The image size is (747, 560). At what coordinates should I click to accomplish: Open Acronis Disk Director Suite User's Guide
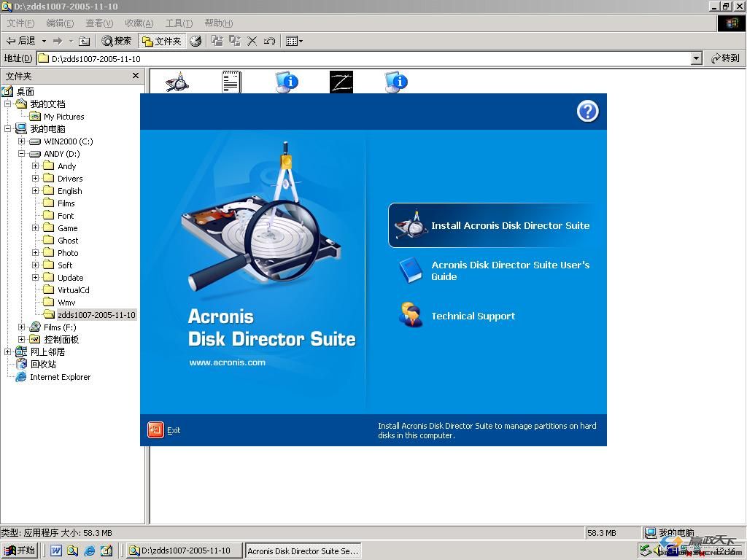click(510, 271)
